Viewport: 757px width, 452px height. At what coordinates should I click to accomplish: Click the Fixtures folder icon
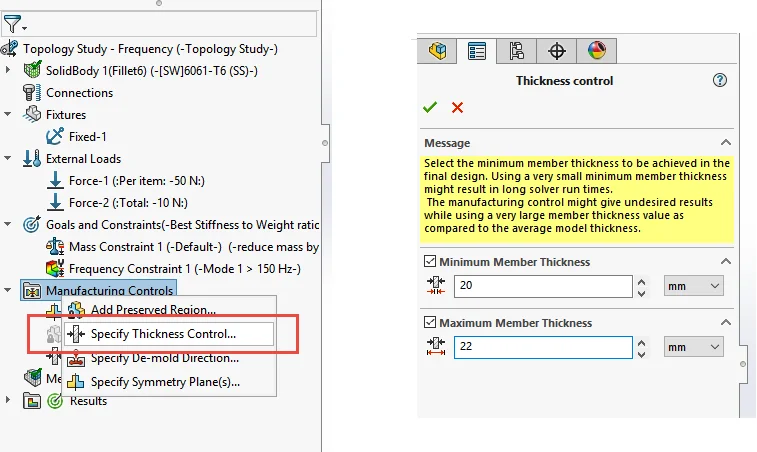pos(32,114)
